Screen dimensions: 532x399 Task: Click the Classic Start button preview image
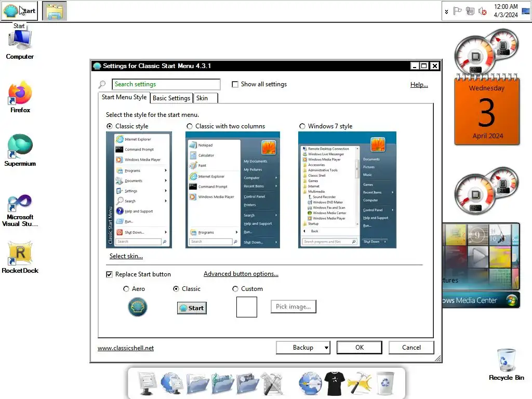coord(192,308)
